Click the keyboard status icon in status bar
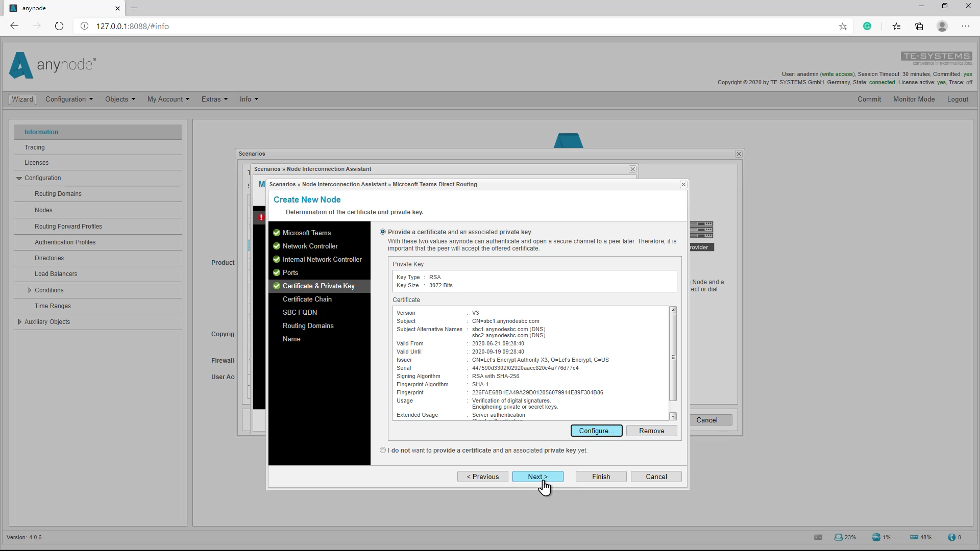980x551 pixels. [x=818, y=537]
